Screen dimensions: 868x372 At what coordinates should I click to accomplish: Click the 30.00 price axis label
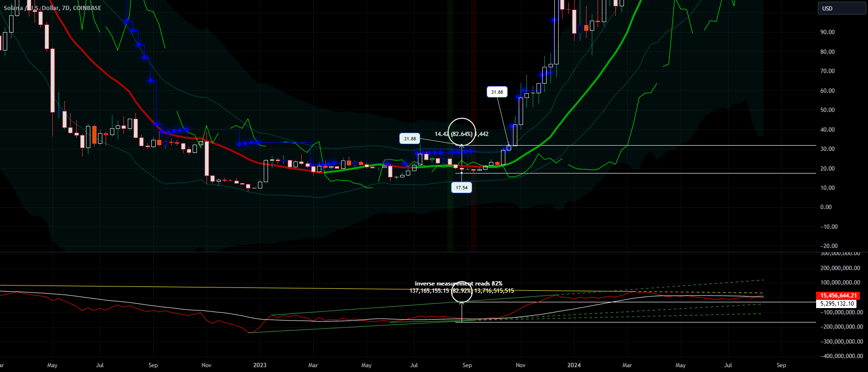(828, 149)
